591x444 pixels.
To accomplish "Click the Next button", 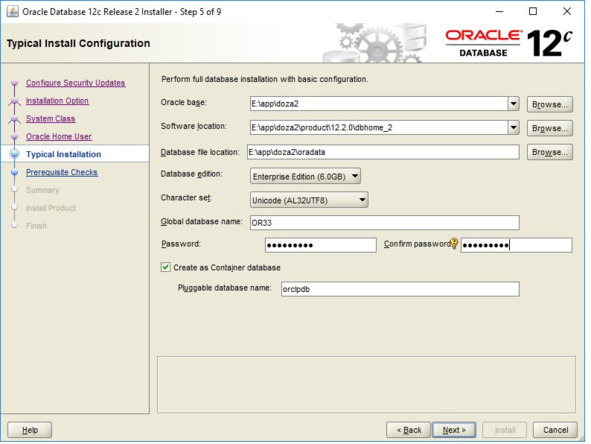I will tap(454, 430).
